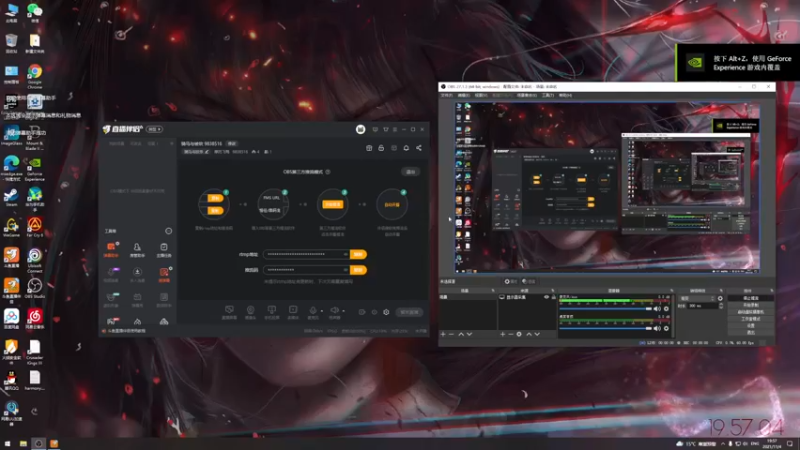Copy the stream code with orange button
Image resolution: width=800 pixels, height=450 pixels.
click(x=358, y=270)
